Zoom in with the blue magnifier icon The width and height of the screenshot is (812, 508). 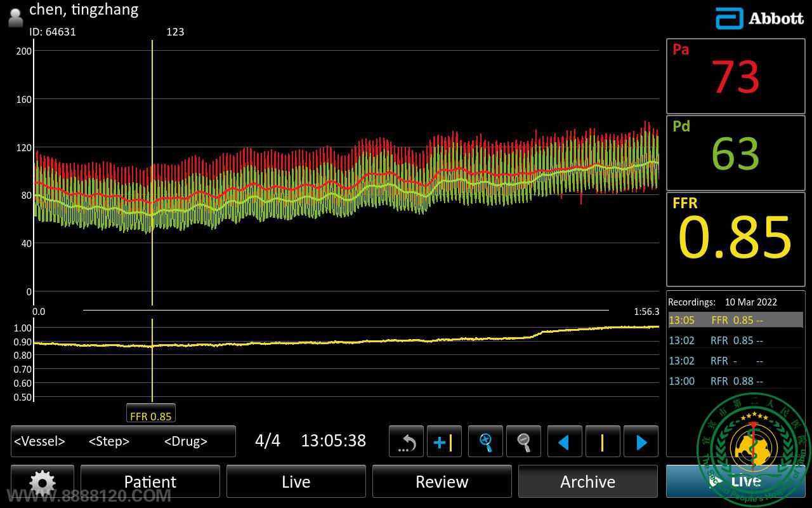coord(485,441)
